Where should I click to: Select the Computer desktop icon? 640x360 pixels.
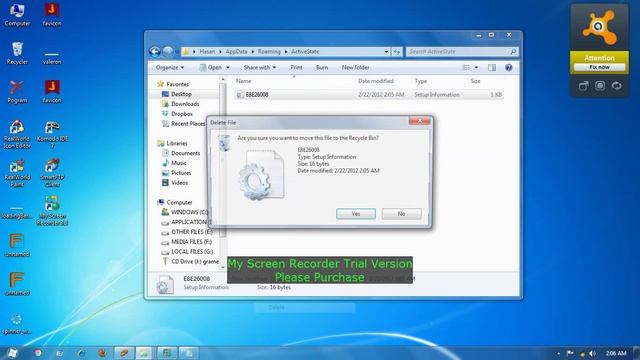[17, 15]
